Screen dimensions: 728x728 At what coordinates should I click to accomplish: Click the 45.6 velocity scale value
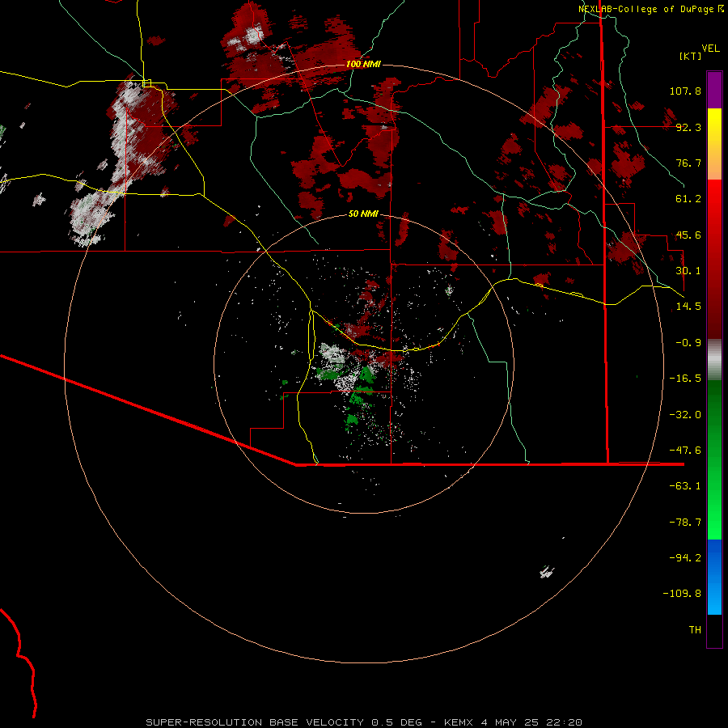688,235
